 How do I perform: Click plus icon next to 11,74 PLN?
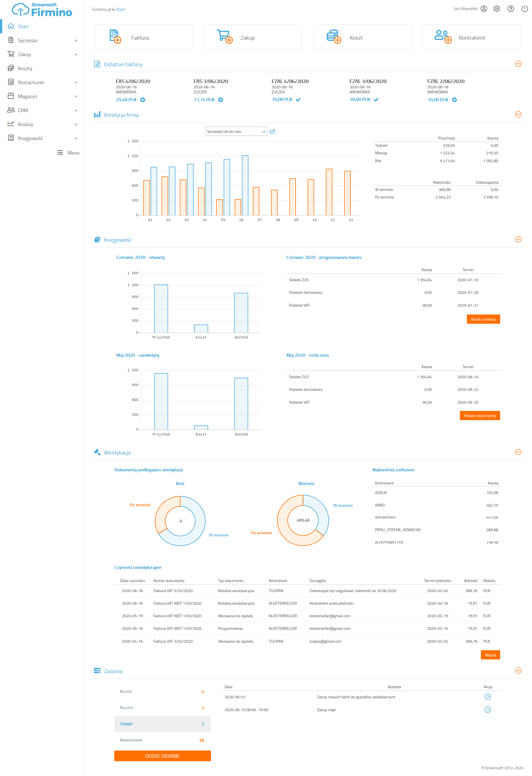tap(221, 100)
